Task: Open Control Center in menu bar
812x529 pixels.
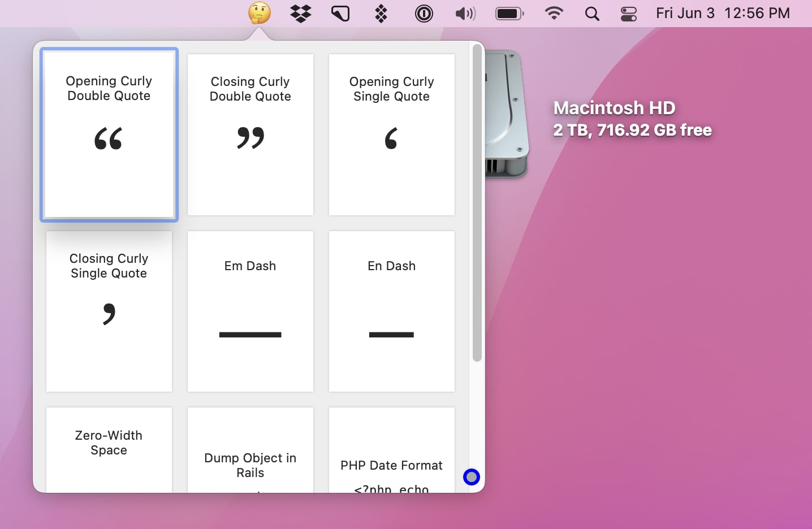Action: coord(629,14)
